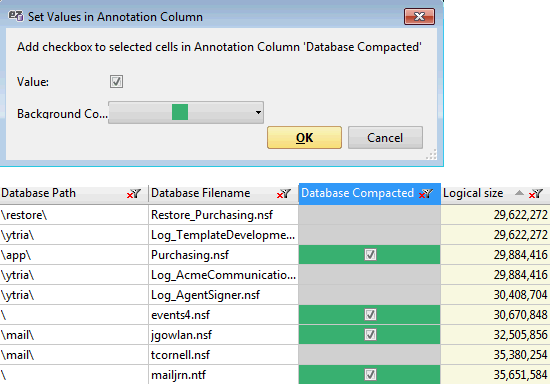
Task: Click filter icon in Database Path header
Action: coord(134,194)
